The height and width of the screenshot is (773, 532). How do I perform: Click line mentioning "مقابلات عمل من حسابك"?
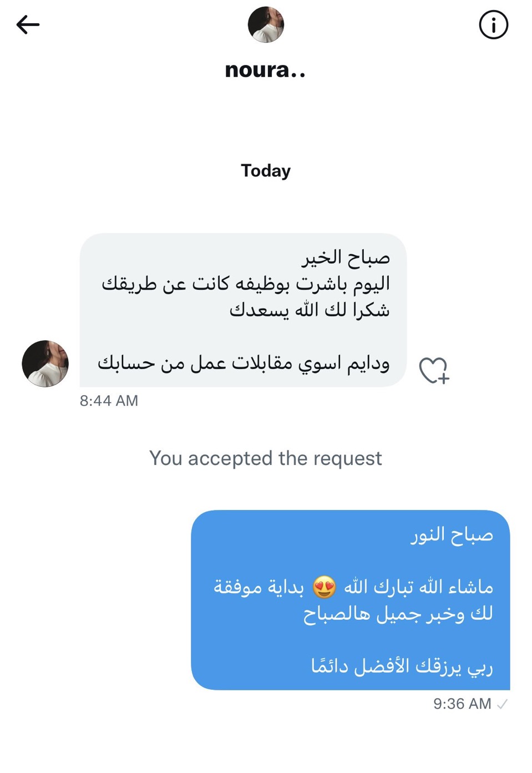[x=244, y=363]
